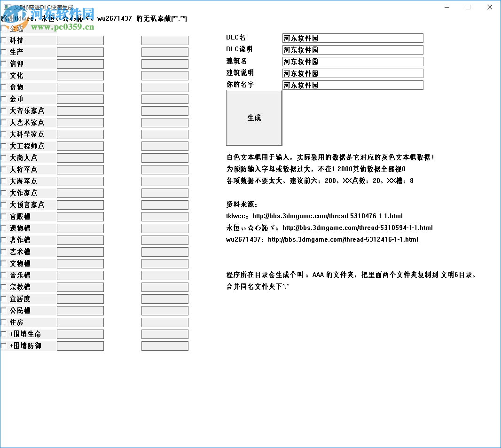Toggle the 金币 checkbox

5,99
